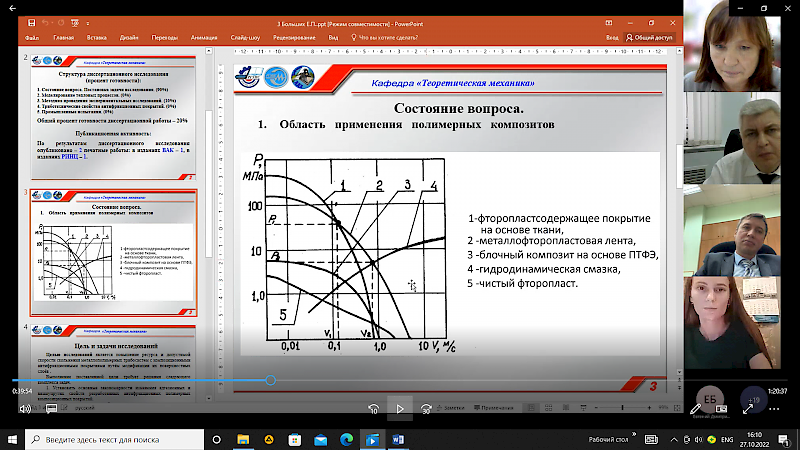The height and width of the screenshot is (450, 800).
Task: Skip back 10 seconds in the recording
Action: point(373,408)
